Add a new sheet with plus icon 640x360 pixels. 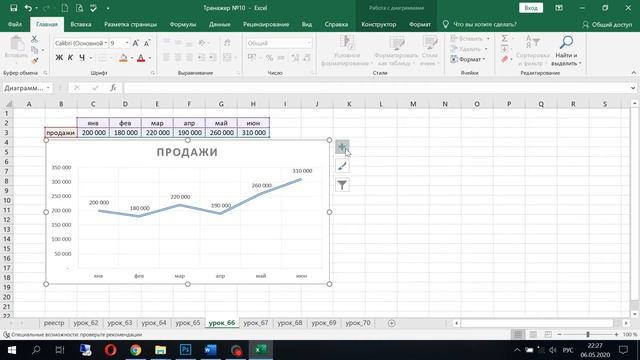tap(391, 323)
